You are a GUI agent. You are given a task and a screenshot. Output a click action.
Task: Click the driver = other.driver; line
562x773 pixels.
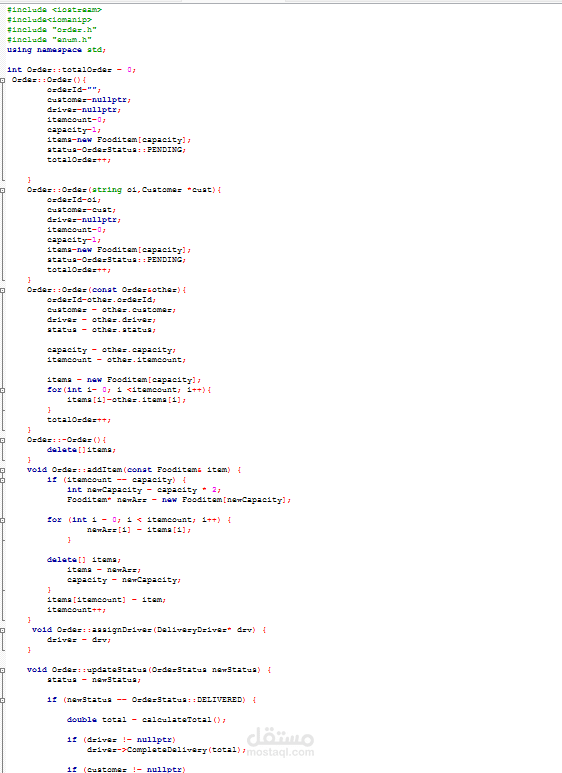[x=102, y=320]
